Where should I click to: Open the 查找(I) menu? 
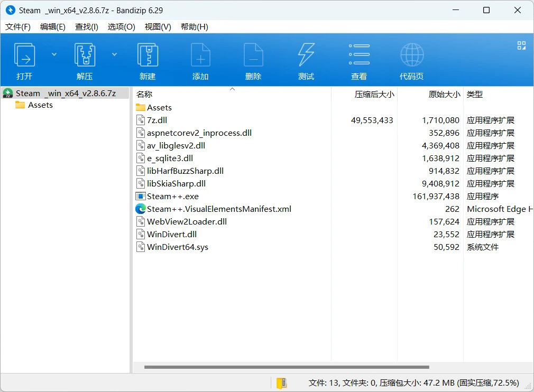coord(87,27)
